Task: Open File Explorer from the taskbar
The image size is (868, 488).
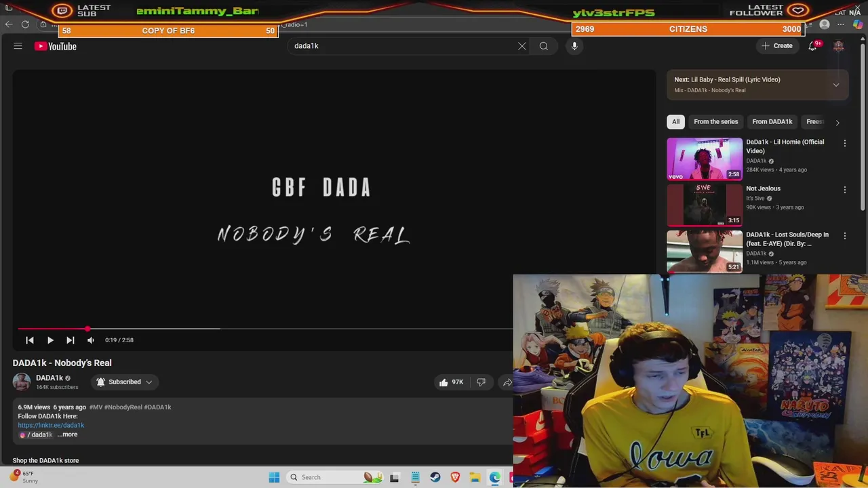Action: tap(475, 477)
